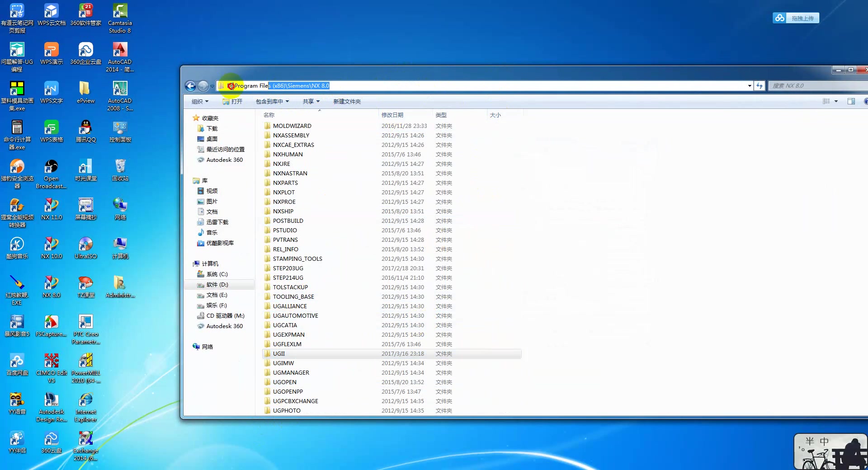Select 迅雷下载 library
This screenshot has width=868, height=470.
click(x=217, y=222)
